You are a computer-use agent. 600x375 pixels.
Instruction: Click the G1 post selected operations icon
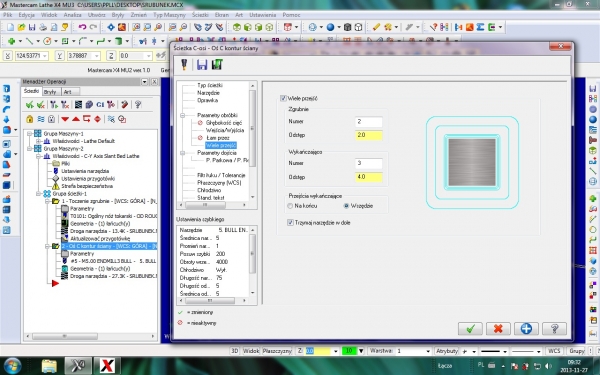[100, 104]
